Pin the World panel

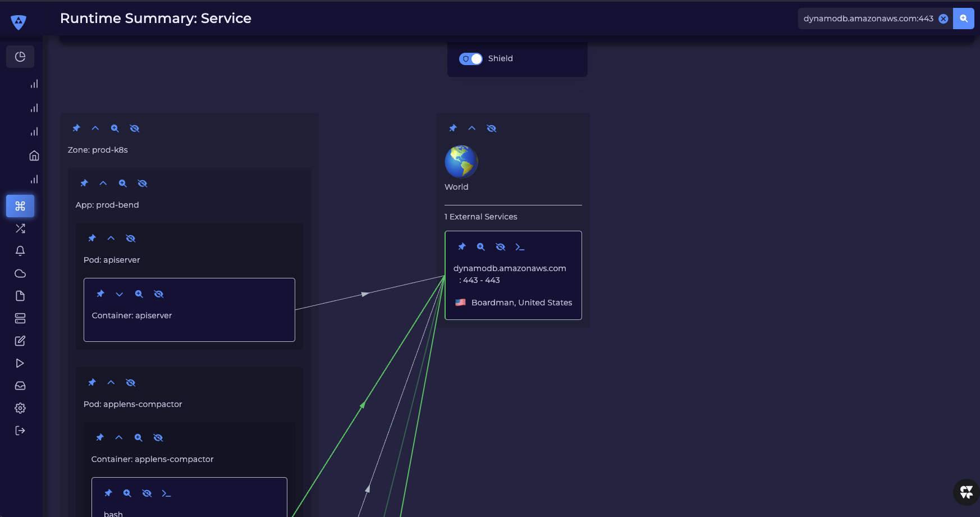[x=453, y=129]
